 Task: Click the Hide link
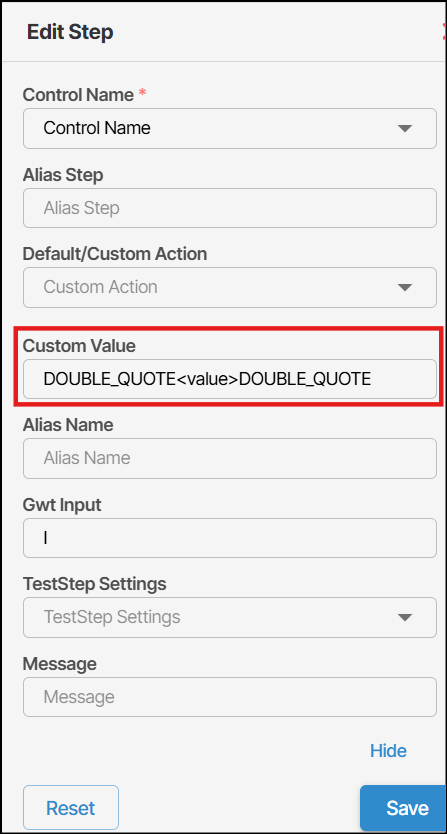click(x=388, y=750)
